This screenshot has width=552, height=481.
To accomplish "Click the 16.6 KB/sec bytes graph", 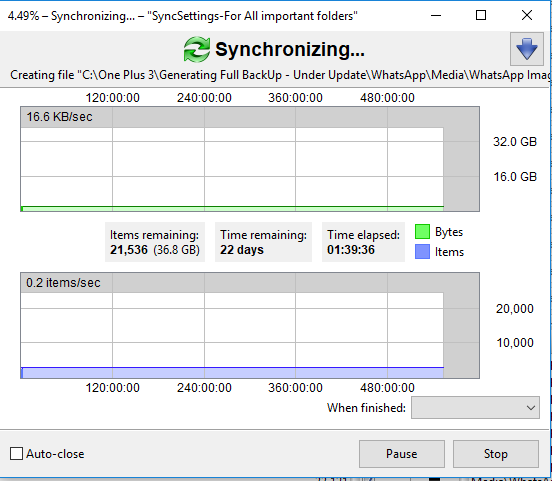I will click(250, 159).
